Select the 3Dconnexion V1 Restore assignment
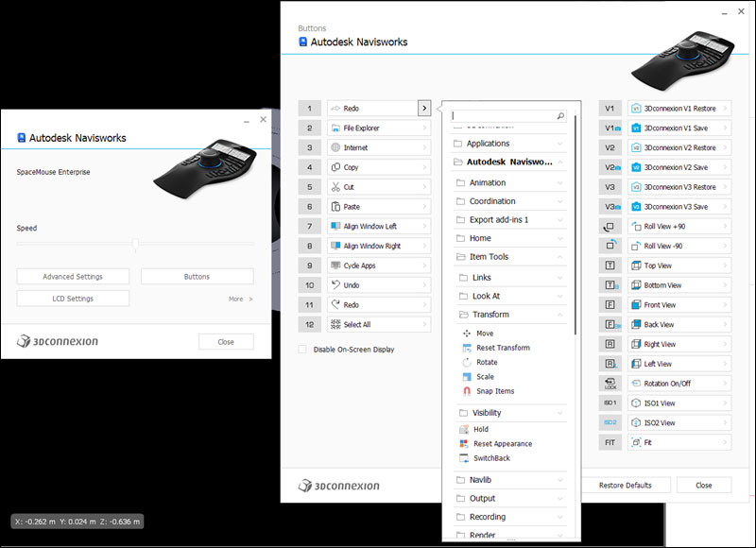This screenshot has width=756, height=548. pos(679,109)
